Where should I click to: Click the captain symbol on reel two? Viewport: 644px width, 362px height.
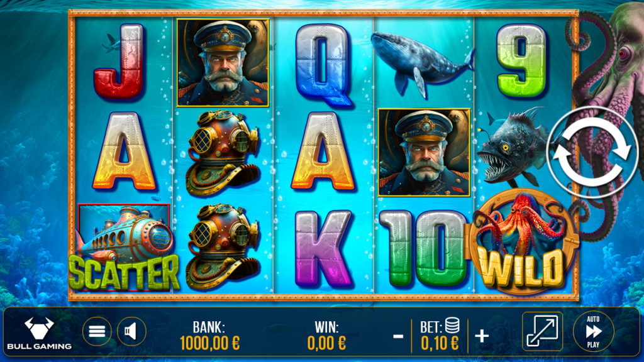pos(223,63)
